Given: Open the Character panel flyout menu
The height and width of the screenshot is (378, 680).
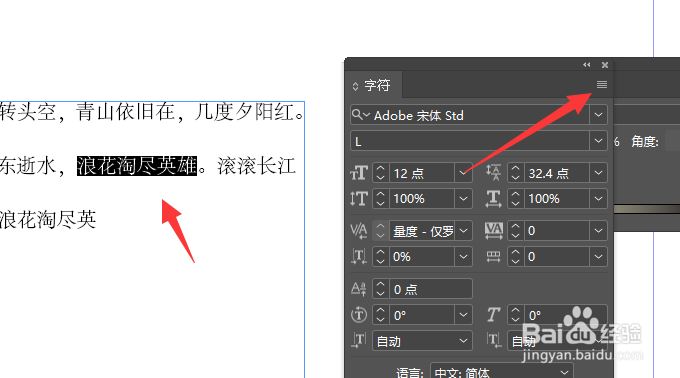Looking at the screenshot, I should click(602, 85).
